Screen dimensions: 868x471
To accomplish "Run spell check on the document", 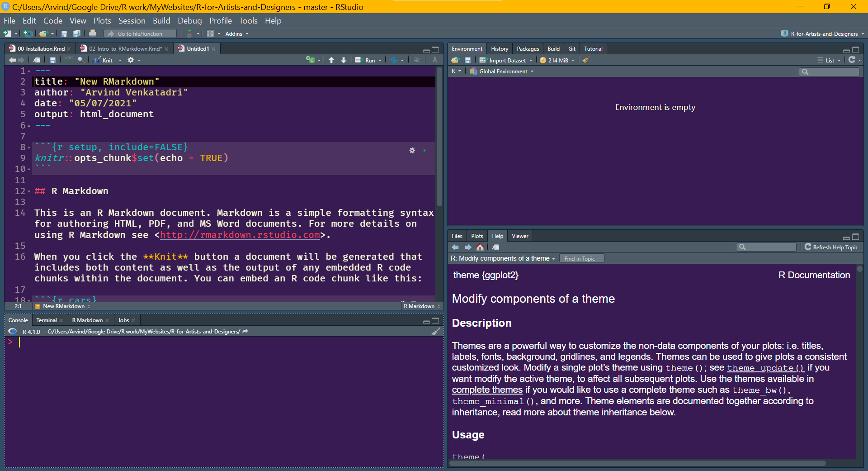I will [x=68, y=60].
